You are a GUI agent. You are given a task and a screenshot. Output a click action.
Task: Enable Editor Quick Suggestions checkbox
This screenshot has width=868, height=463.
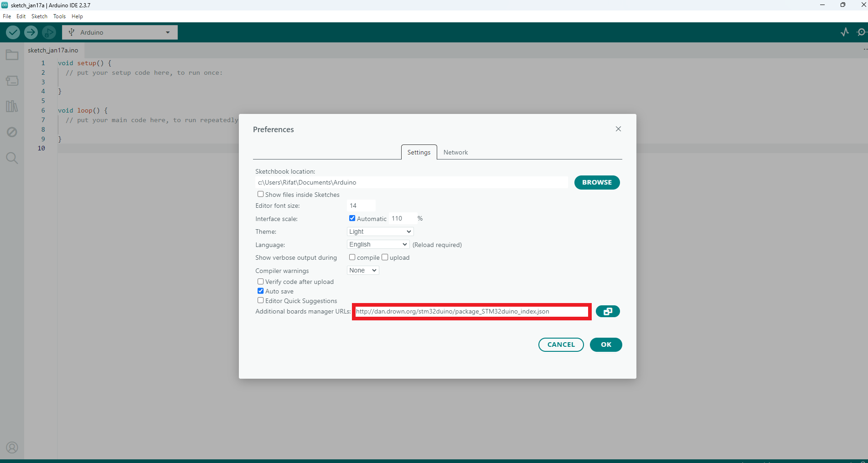pos(261,300)
